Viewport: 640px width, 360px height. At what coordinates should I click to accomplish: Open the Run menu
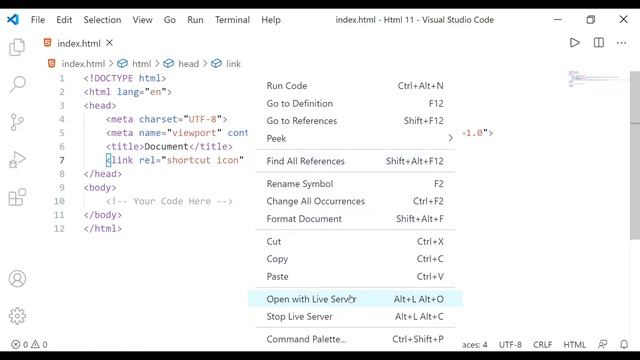tap(196, 20)
